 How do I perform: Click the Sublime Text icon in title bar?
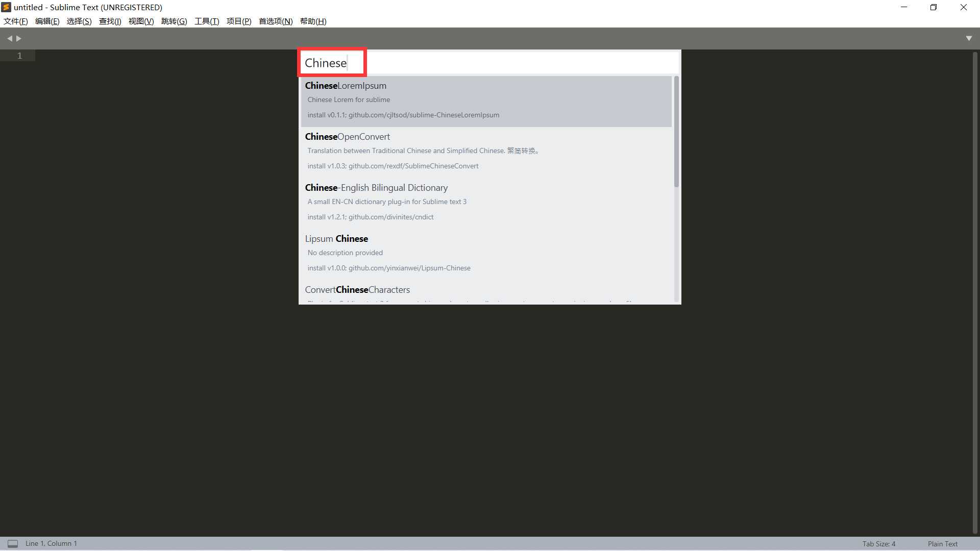coord(6,7)
